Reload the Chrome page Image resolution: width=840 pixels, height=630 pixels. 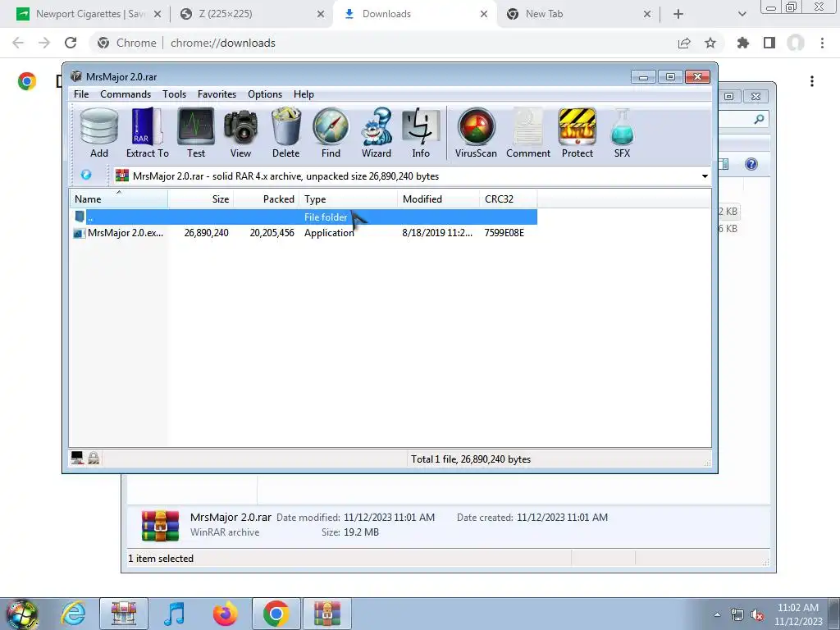click(71, 43)
